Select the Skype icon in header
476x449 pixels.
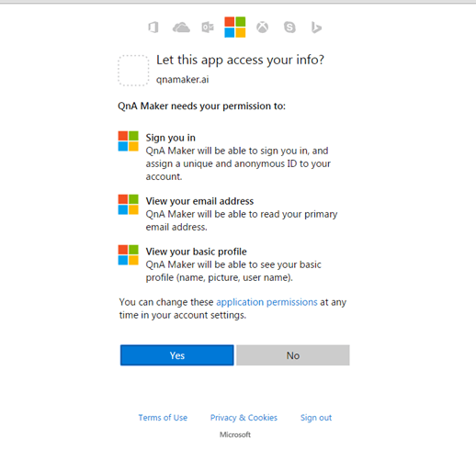point(289,28)
